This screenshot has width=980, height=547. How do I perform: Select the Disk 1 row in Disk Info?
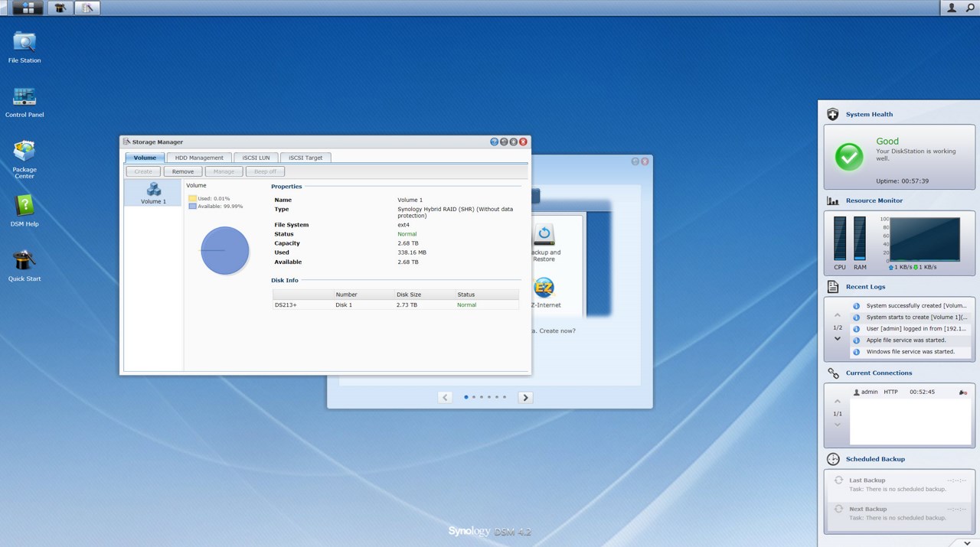[x=396, y=304]
